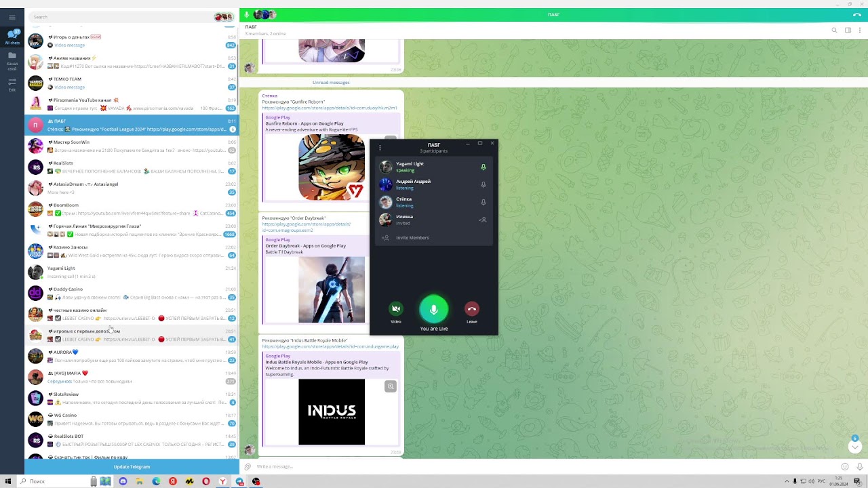The height and width of the screenshot is (488, 868).
Task: Click the Search chats input field
Action: point(122,17)
